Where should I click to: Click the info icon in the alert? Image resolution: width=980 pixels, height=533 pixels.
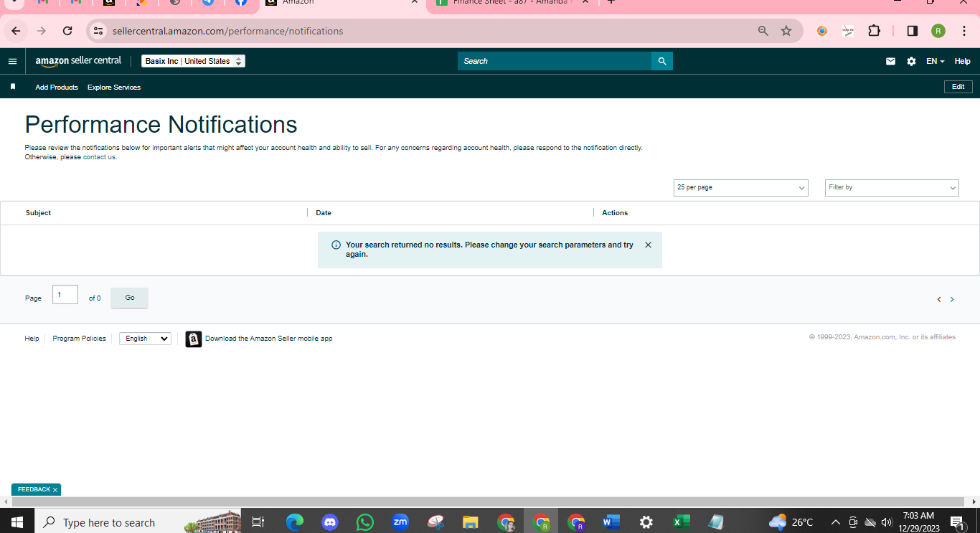336,245
